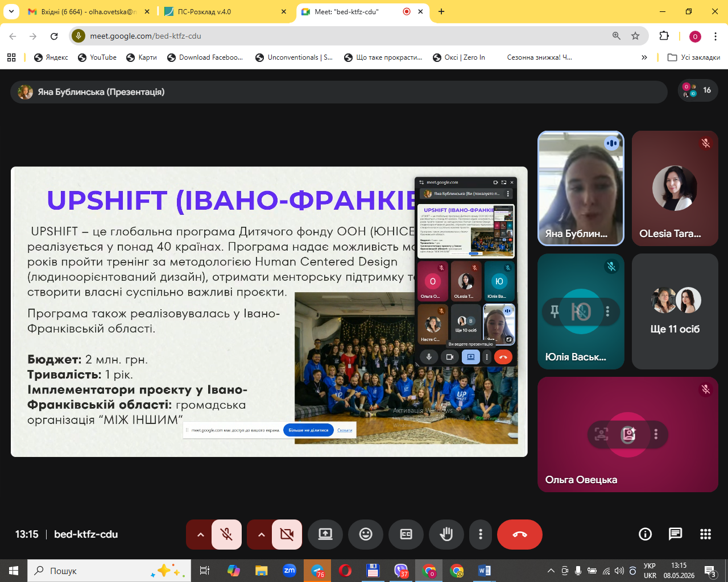The image size is (728, 582).
Task: Switch to the ПС-Розклад v.4.0 tab
Action: [x=226, y=11]
